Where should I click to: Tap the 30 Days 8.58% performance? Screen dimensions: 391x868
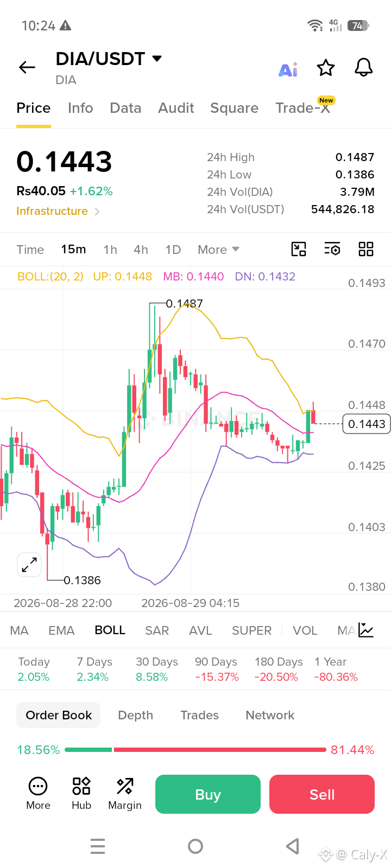[x=156, y=669]
